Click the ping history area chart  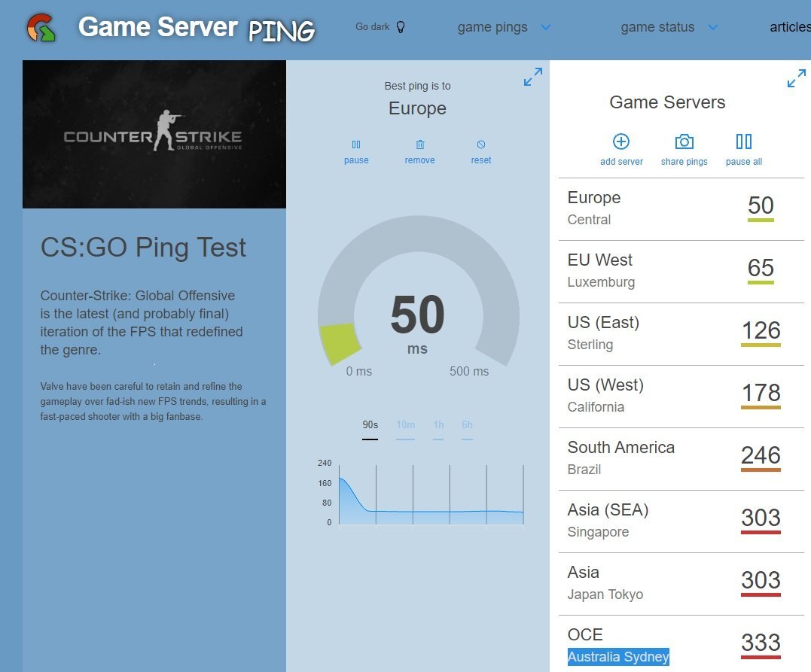431,494
